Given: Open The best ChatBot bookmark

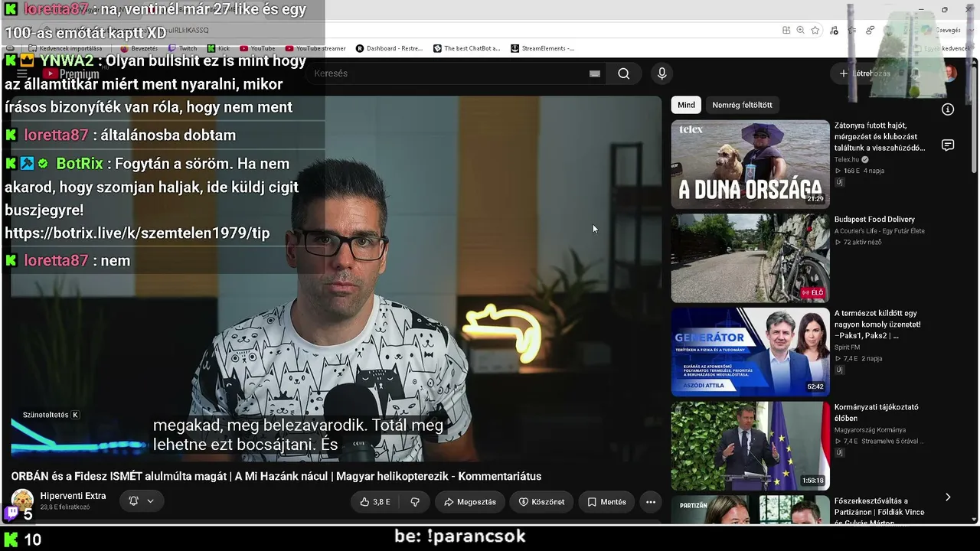Looking at the screenshot, I should tap(466, 48).
